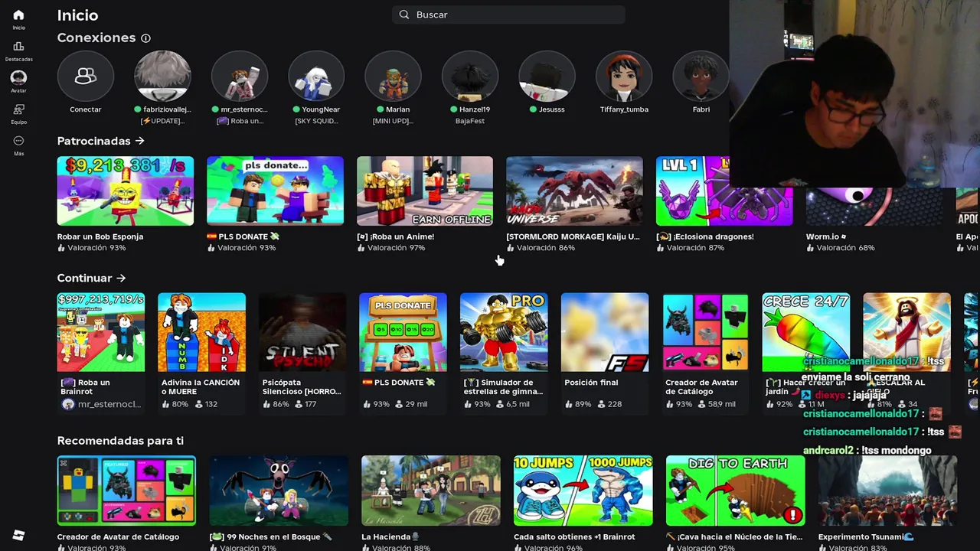This screenshot has width=980, height=551.
Task: Click 'Valoración 97%' under Roba un Anime
Action: click(x=396, y=248)
